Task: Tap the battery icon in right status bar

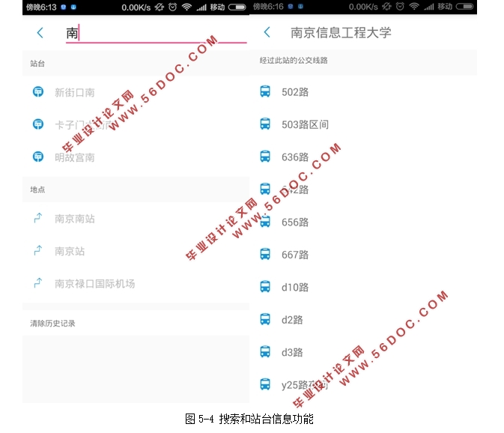Action: pyautogui.click(x=464, y=6)
